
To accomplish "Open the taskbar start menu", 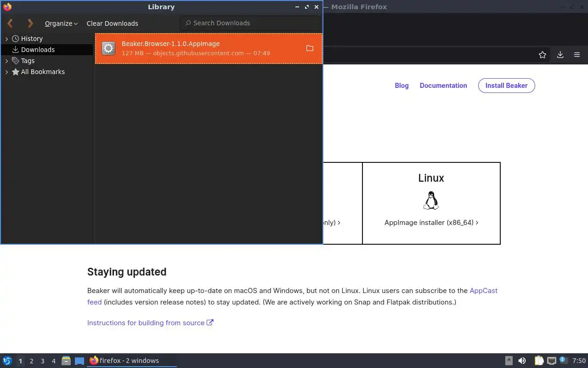I will (x=7, y=361).
